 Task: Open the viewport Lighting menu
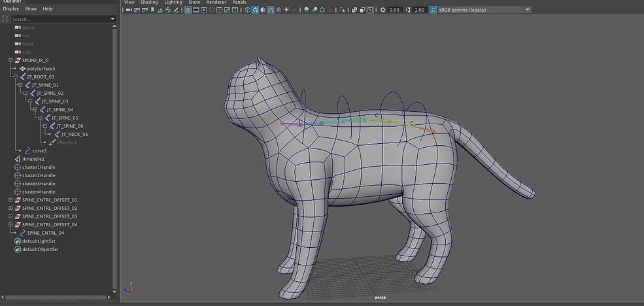[173, 2]
